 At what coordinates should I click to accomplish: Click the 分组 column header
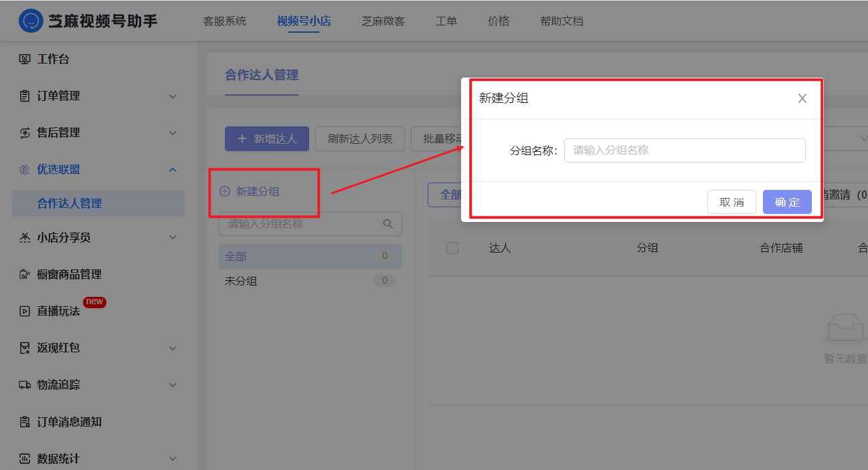pyautogui.click(x=647, y=248)
